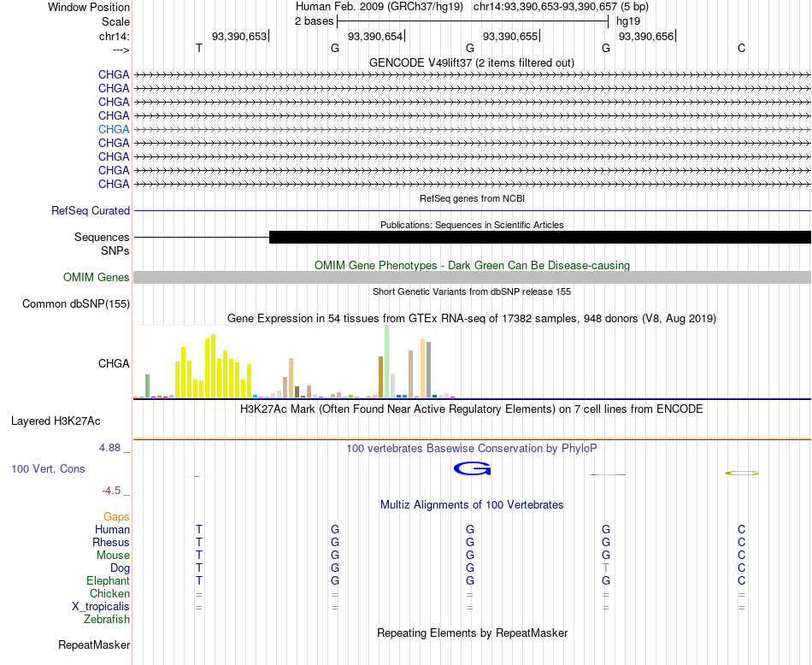812x665 pixels.
Task: Click the Human alignment row label
Action: point(112,529)
